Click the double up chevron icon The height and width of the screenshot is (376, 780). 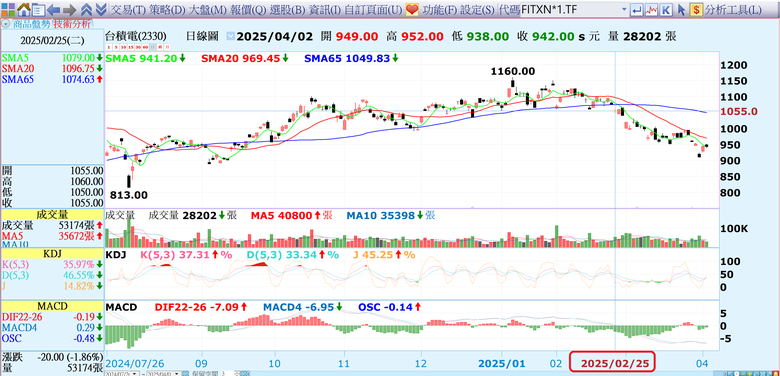pyautogui.click(x=86, y=9)
